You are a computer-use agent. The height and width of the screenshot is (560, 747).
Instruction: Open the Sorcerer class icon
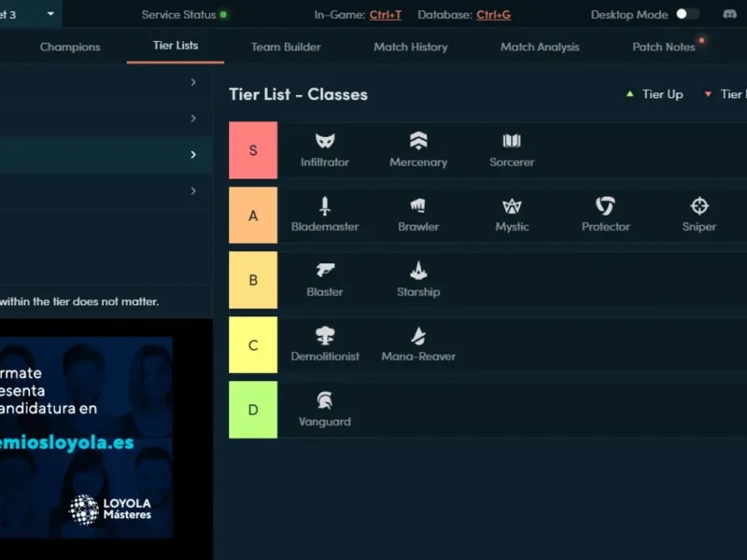[x=512, y=141]
